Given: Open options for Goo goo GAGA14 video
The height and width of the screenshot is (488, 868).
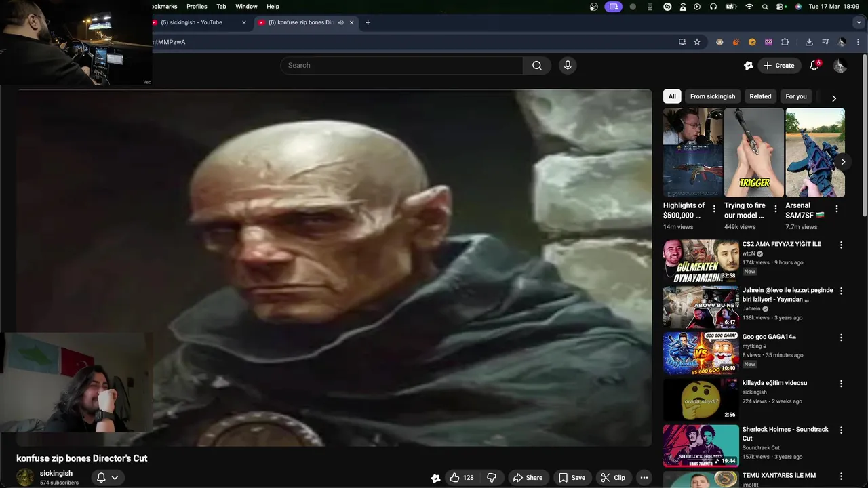Looking at the screenshot, I should coord(842,338).
